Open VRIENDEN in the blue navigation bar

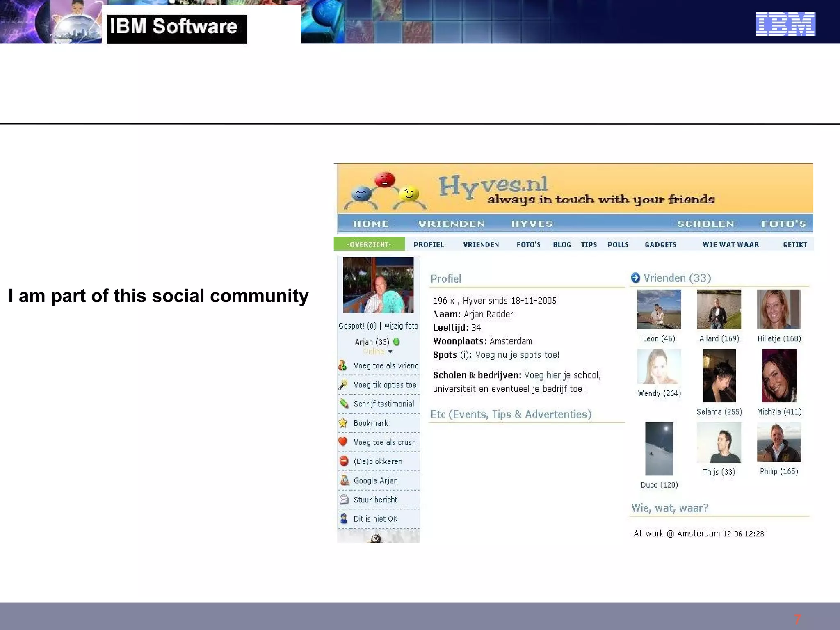coord(452,224)
